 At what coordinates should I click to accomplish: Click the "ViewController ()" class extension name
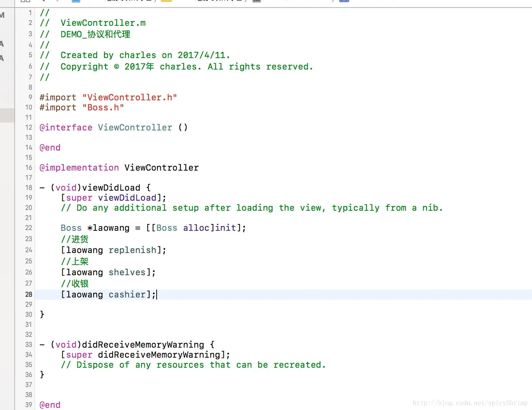[x=143, y=128]
